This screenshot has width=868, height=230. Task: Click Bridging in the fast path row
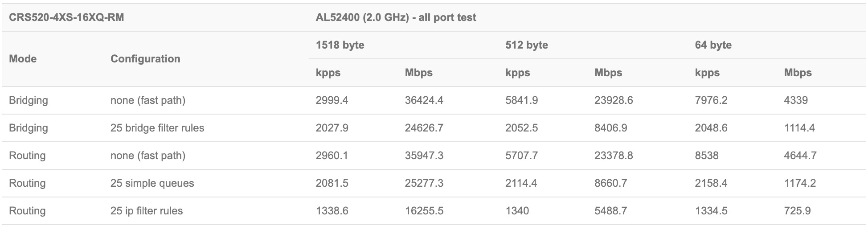pyautogui.click(x=28, y=100)
